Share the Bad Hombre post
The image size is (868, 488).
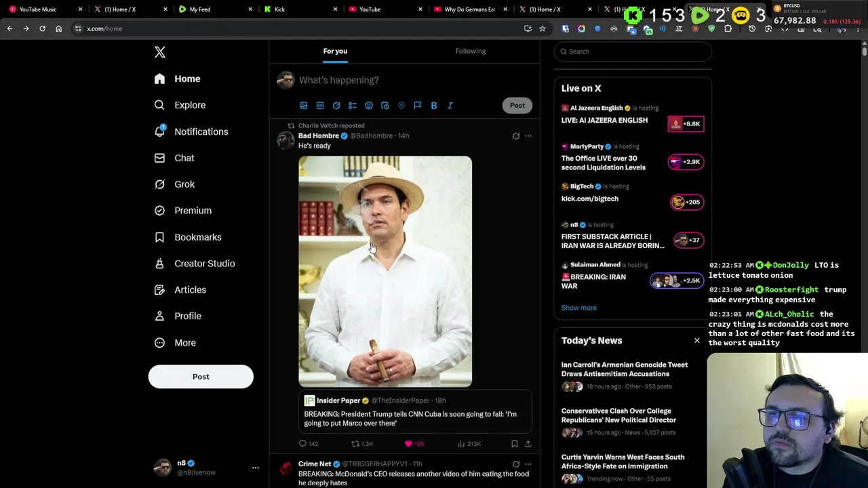click(x=528, y=444)
